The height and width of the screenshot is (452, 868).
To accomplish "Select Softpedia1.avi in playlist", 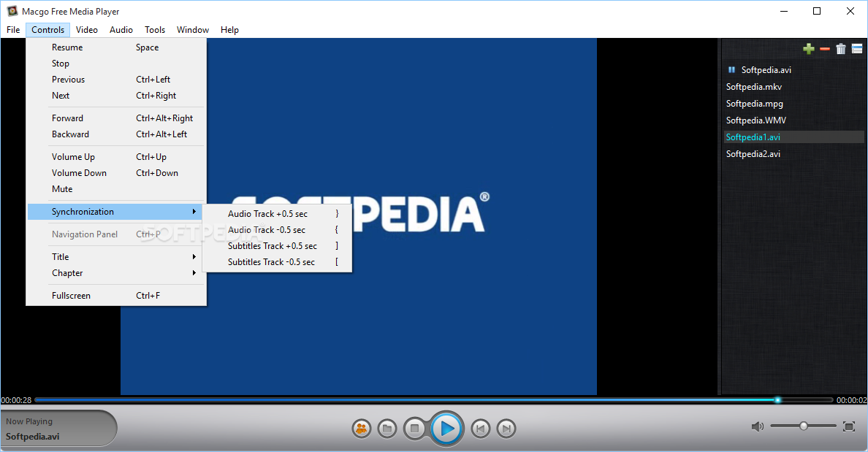I will (793, 137).
